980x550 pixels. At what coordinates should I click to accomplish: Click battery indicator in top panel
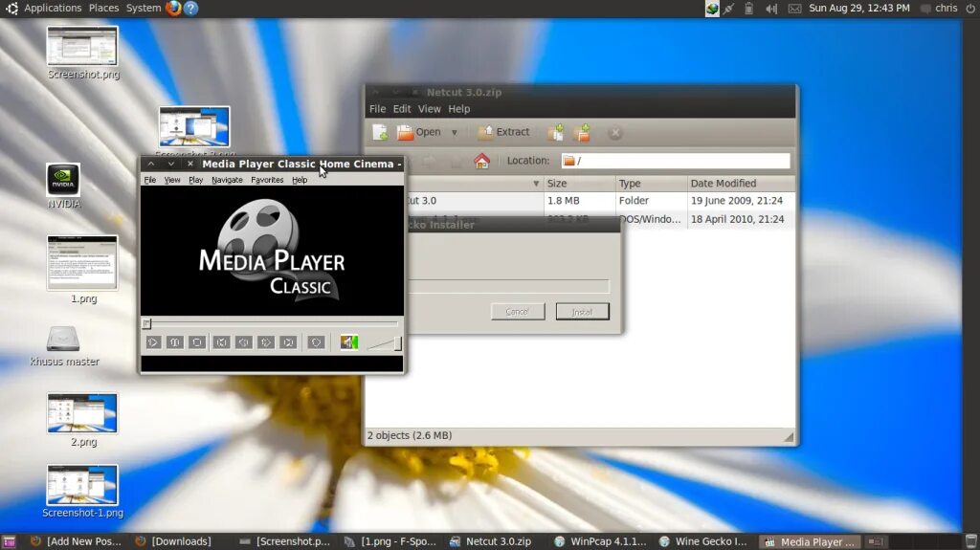748,8
